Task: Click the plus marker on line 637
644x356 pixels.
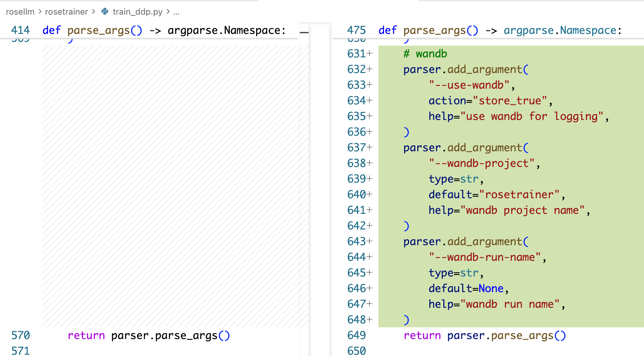Action: click(x=369, y=147)
